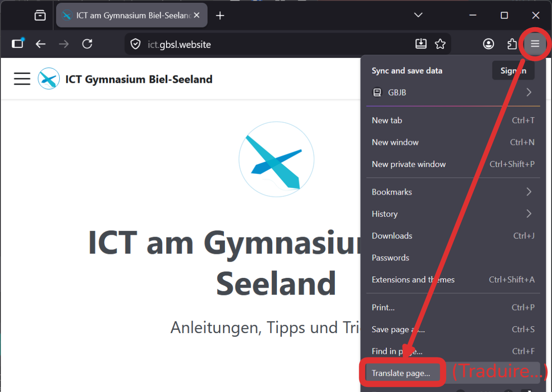
Task: Open the website's hamburger navigation menu
Action: click(x=22, y=79)
